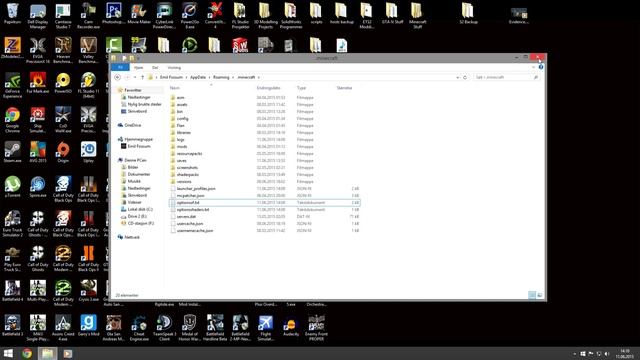Select the shaderpacks folder

[188, 174]
